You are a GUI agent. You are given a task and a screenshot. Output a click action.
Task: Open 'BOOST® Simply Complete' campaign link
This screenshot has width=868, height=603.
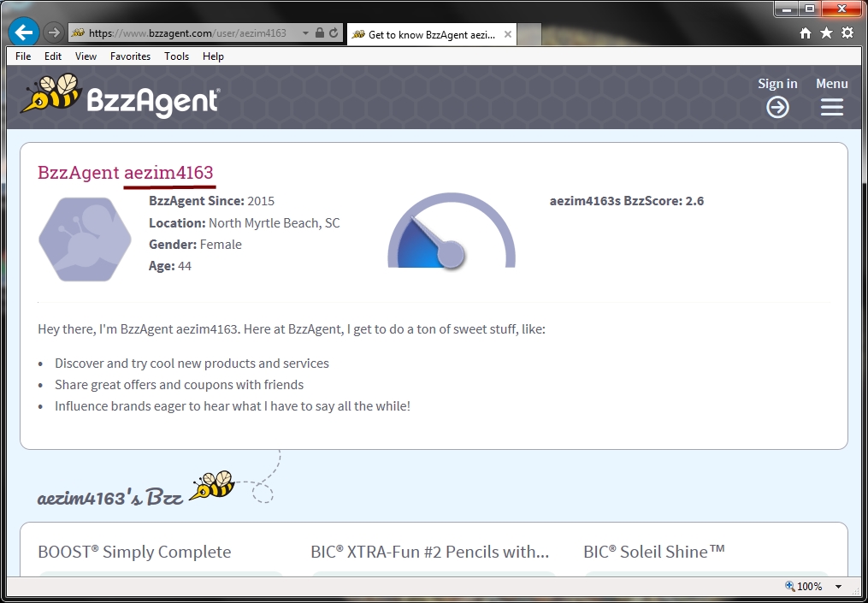pos(134,552)
